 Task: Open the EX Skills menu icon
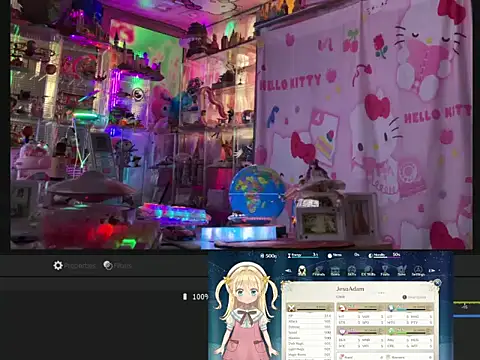[368, 271]
